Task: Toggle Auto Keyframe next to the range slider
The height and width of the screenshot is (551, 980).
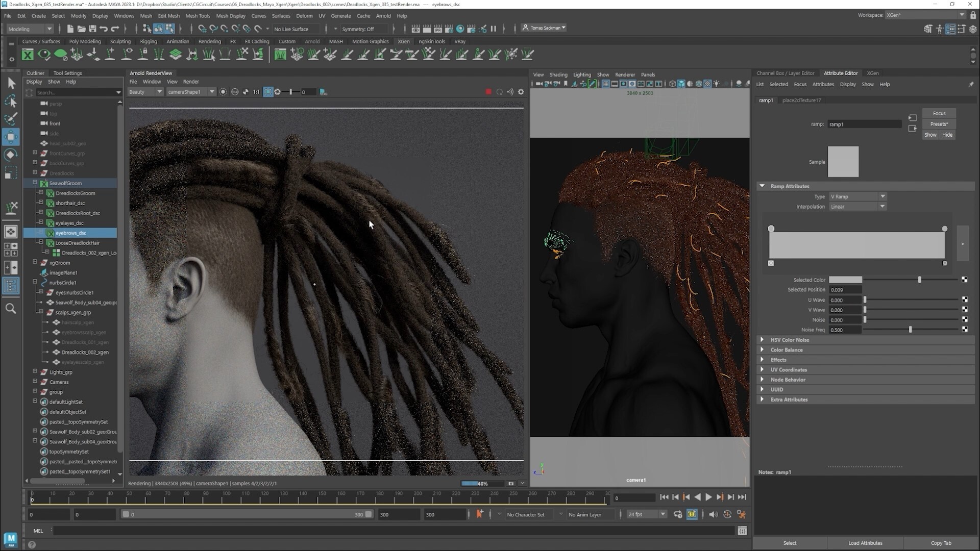Action: [x=692, y=514]
